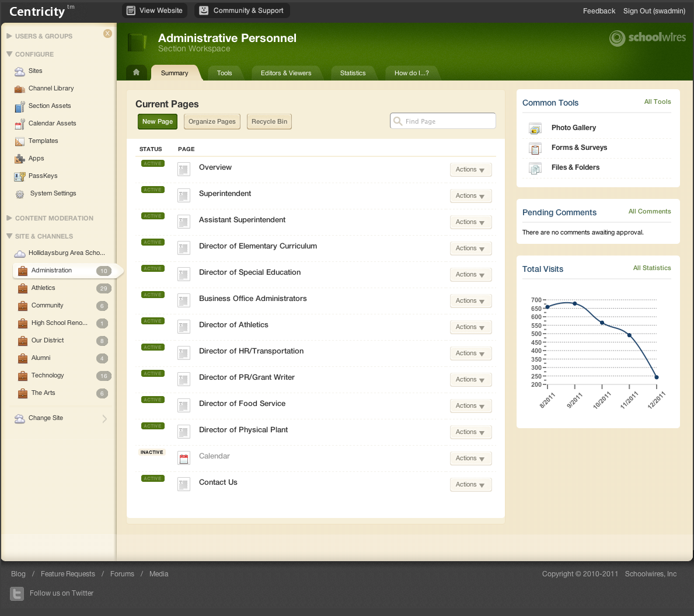Open the Photo Gallery tool icon
Viewport: 694px width, 616px height.
click(x=535, y=128)
